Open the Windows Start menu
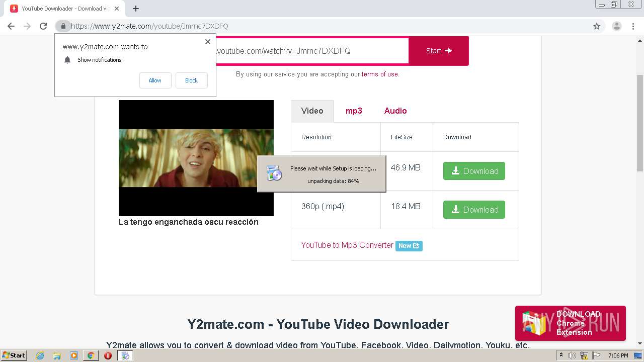 point(14,355)
